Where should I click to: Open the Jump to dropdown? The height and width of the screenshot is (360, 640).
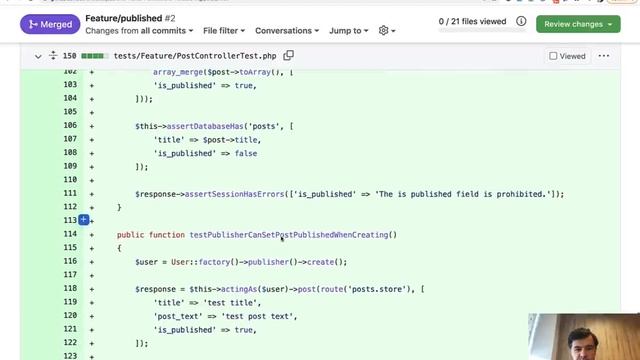tap(349, 31)
